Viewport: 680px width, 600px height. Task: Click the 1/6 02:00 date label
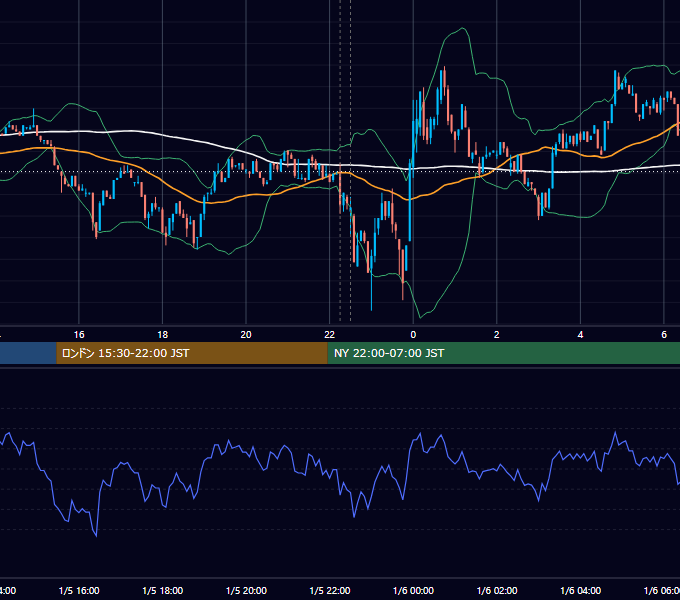pos(497,590)
